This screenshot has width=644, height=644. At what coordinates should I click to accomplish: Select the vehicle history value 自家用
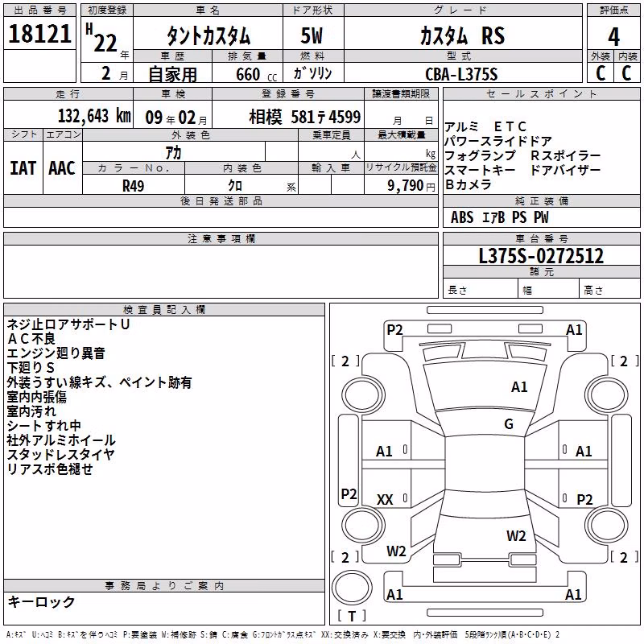pyautogui.click(x=172, y=74)
